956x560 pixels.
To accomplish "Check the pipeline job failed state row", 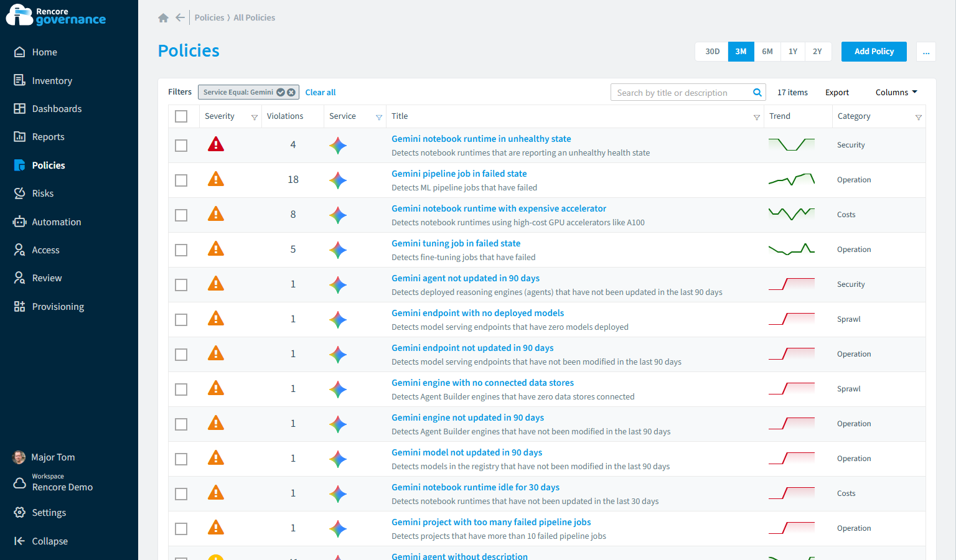I will click(181, 180).
